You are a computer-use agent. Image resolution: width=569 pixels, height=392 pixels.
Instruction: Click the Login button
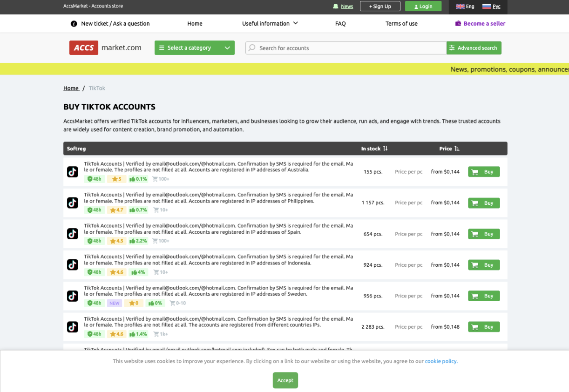tap(423, 6)
